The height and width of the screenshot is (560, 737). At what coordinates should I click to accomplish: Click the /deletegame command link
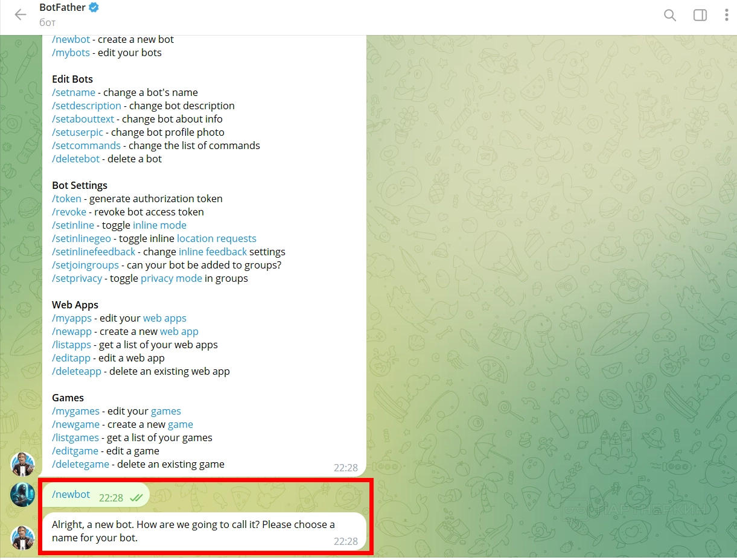80,464
